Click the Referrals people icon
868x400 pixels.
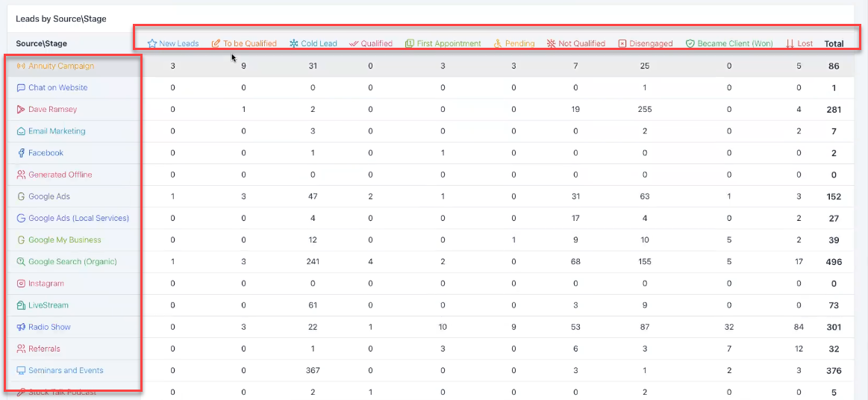click(x=21, y=349)
